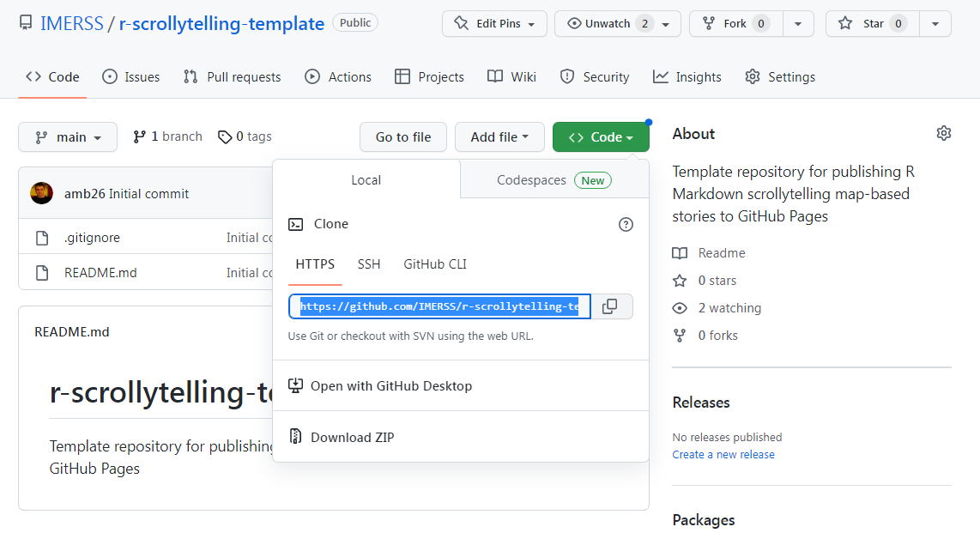This screenshot has height=539, width=980.
Task: View 0 forks in About
Action: pos(705,336)
